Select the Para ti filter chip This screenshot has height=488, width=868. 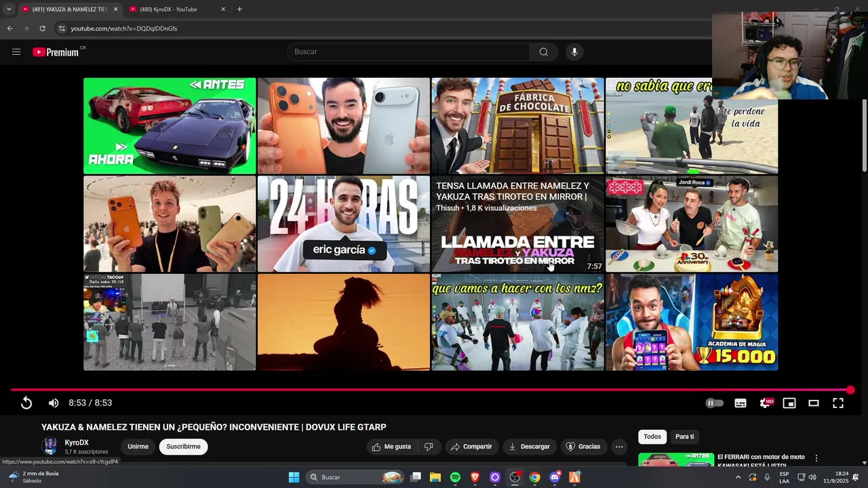click(x=685, y=436)
